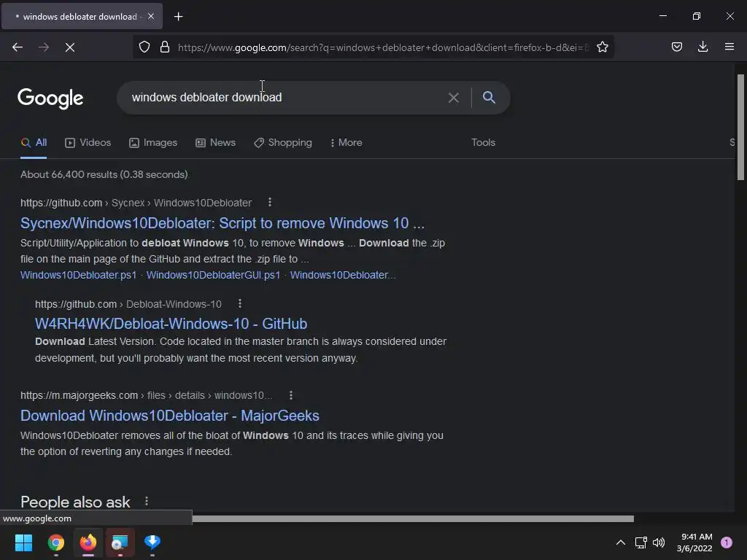Open W4RH4WK/Debloat-Windows-10 GitHub result
747x560 pixels.
[x=171, y=324]
